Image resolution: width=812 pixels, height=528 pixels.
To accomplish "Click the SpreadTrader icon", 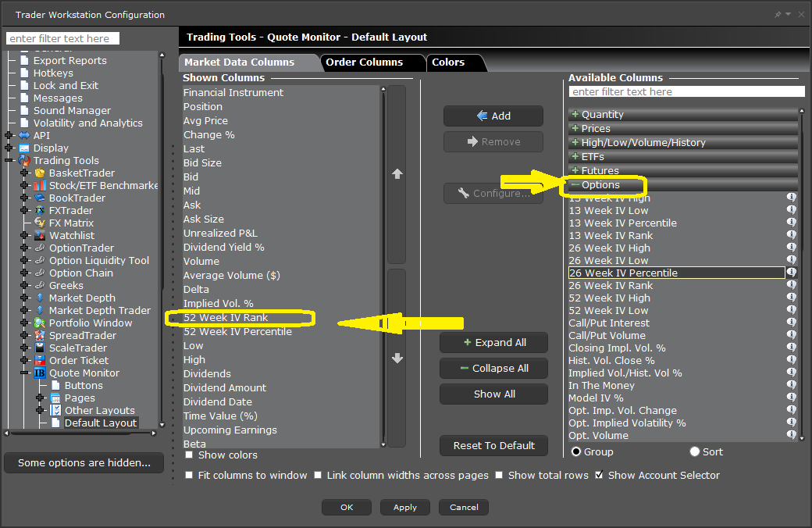I will (40, 335).
